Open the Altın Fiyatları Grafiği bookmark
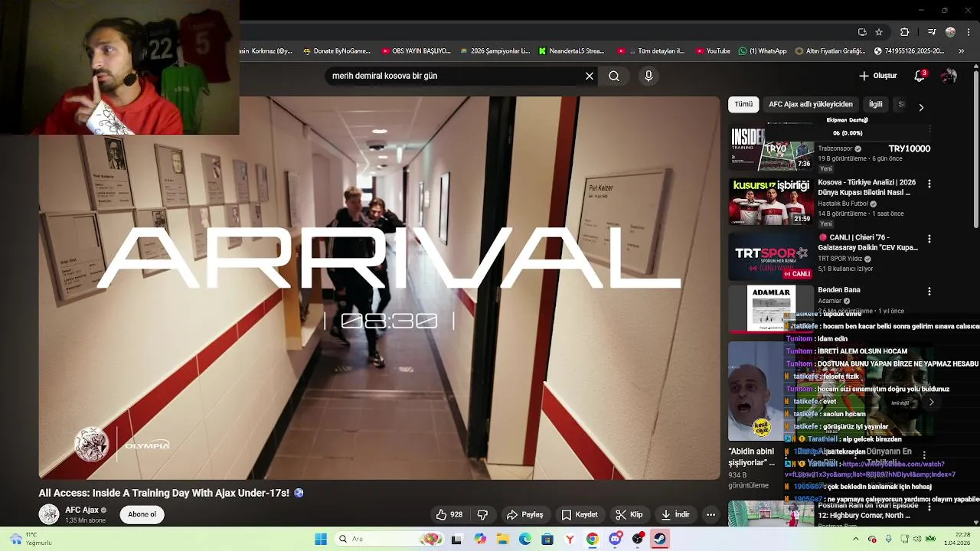 point(830,51)
